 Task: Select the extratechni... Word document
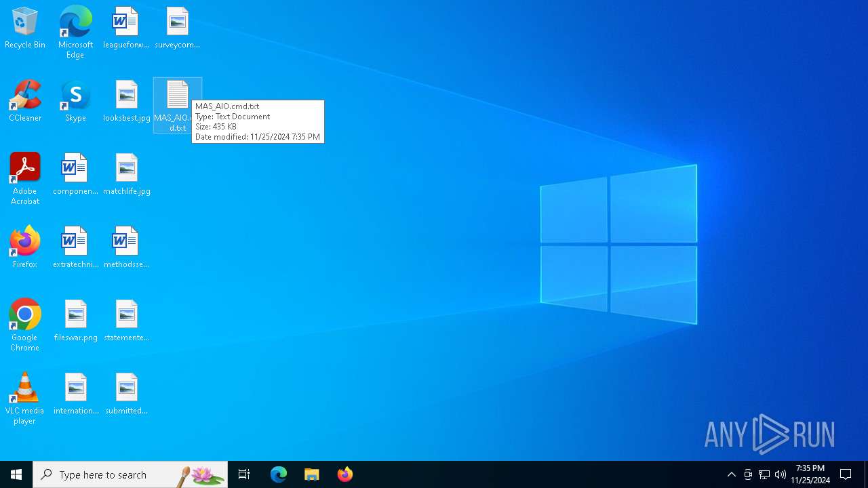pyautogui.click(x=75, y=248)
